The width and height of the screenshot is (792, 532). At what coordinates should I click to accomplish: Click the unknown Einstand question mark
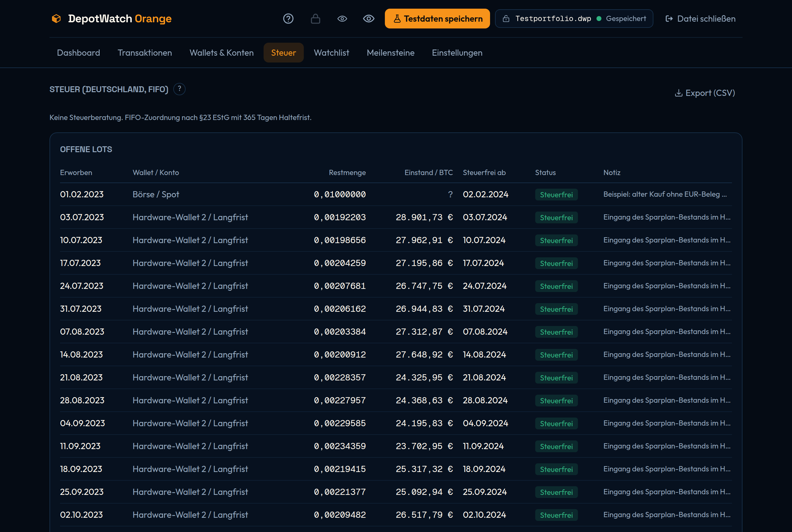click(x=450, y=195)
